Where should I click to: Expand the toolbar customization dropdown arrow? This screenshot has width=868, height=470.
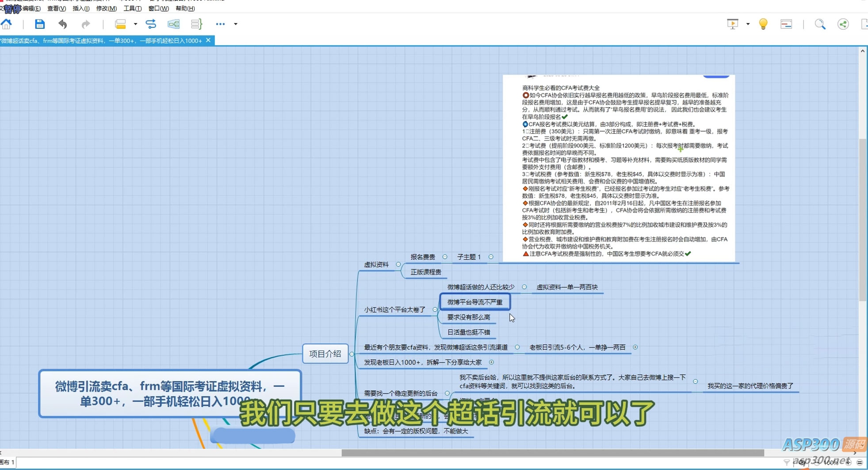point(236,24)
